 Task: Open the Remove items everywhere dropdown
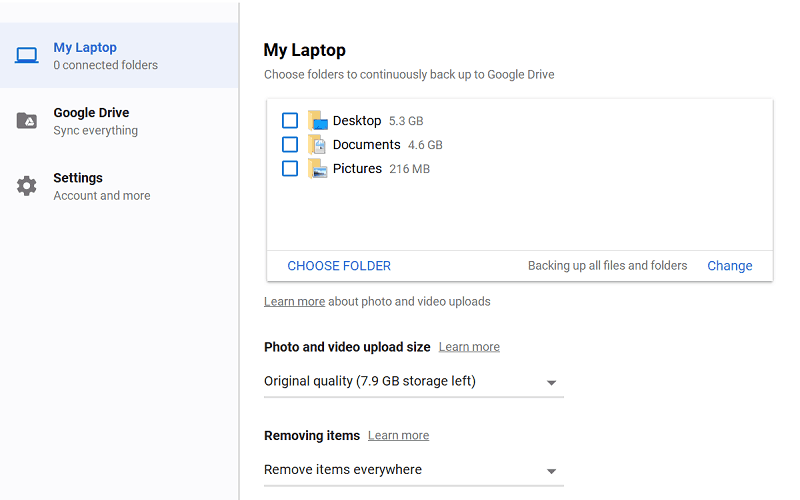click(414, 470)
